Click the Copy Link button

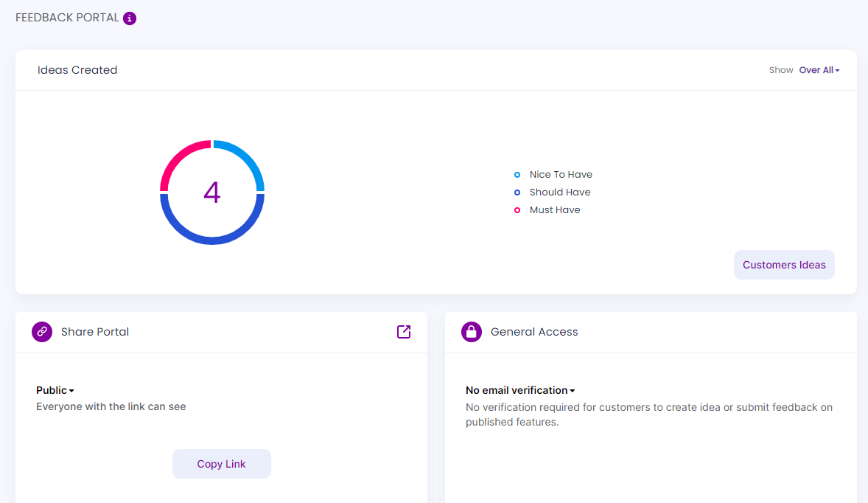point(221,463)
